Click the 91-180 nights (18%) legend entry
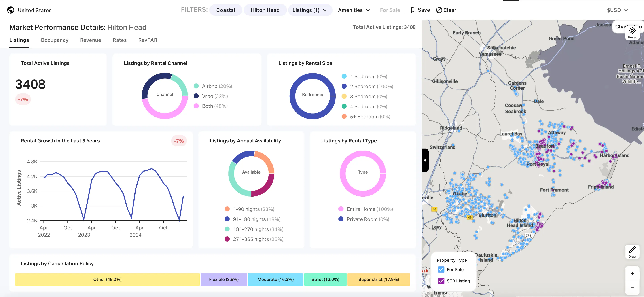This screenshot has height=297, width=644. click(x=252, y=219)
